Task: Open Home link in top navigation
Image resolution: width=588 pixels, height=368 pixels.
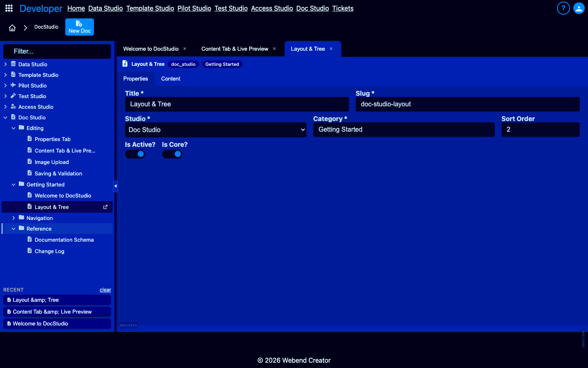Action: pos(76,8)
